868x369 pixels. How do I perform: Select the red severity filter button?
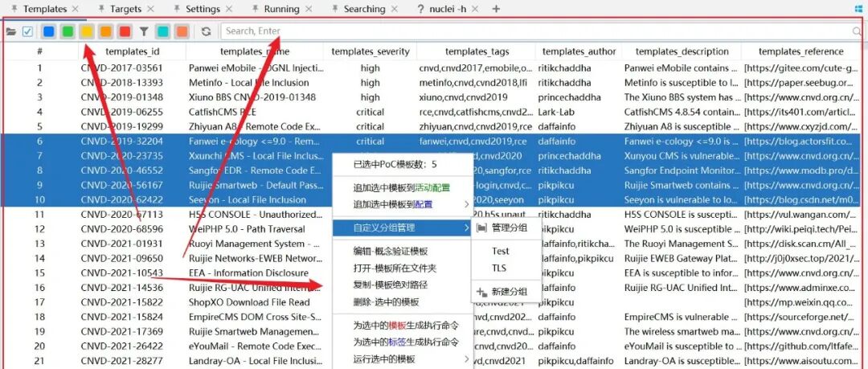click(125, 31)
